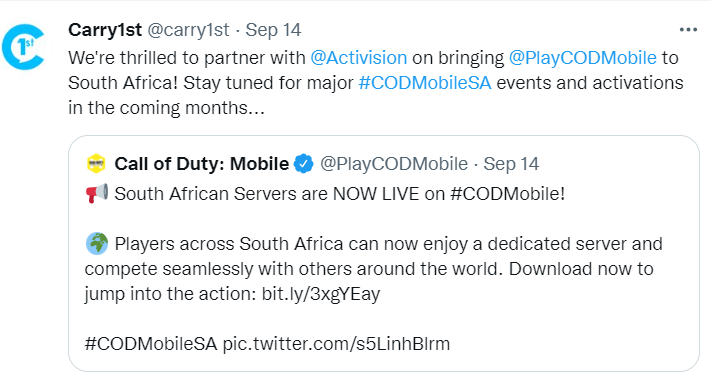Open the blue #CODMobileSA hashtag link
711x375 pixels.
pos(424,83)
